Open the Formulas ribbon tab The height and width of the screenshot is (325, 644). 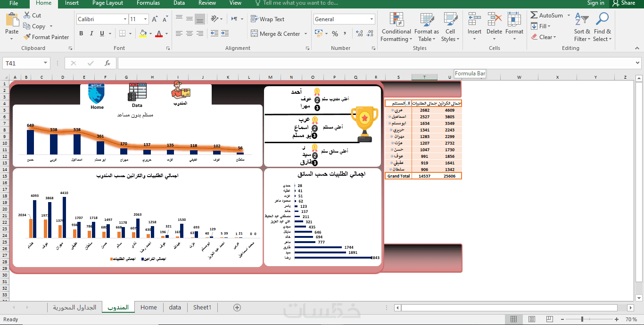(x=148, y=3)
